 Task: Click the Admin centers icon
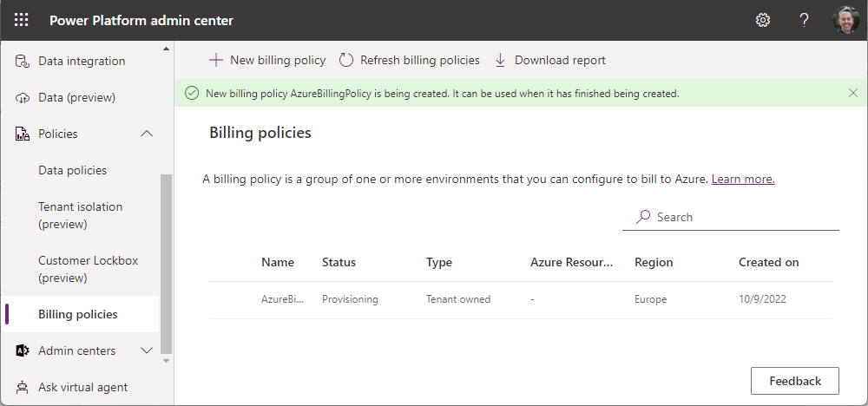[23, 350]
